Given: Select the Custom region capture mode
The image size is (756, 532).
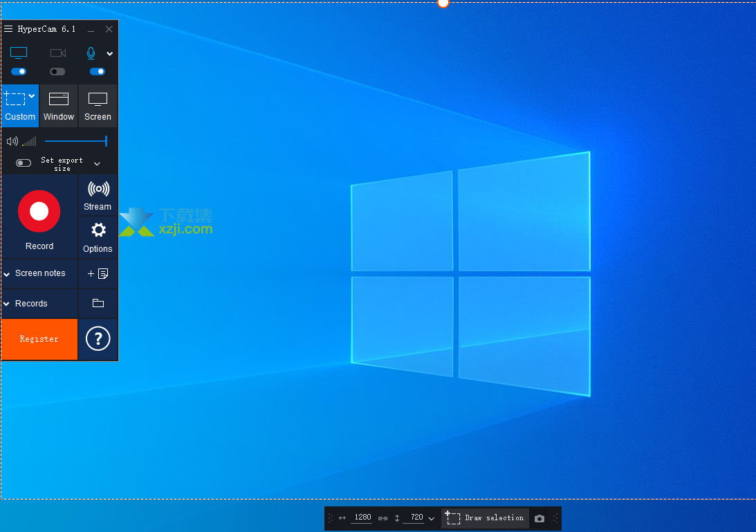Looking at the screenshot, I should (x=20, y=106).
